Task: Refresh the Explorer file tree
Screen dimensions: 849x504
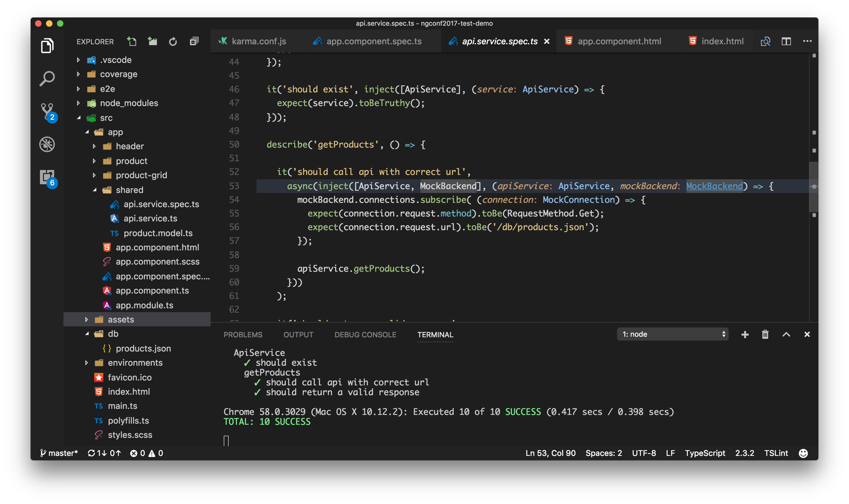Action: click(173, 42)
